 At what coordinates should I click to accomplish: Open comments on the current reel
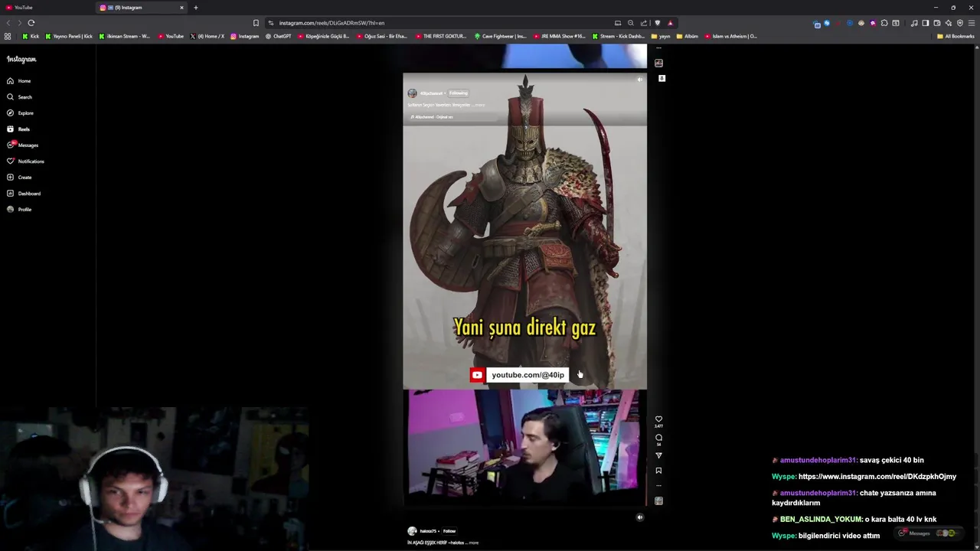pyautogui.click(x=658, y=438)
